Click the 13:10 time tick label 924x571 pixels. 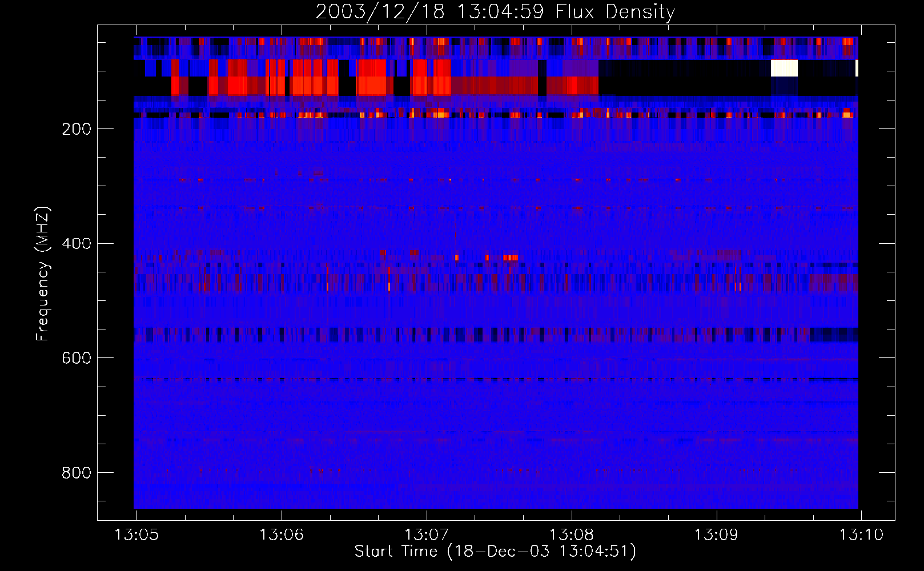[861, 535]
